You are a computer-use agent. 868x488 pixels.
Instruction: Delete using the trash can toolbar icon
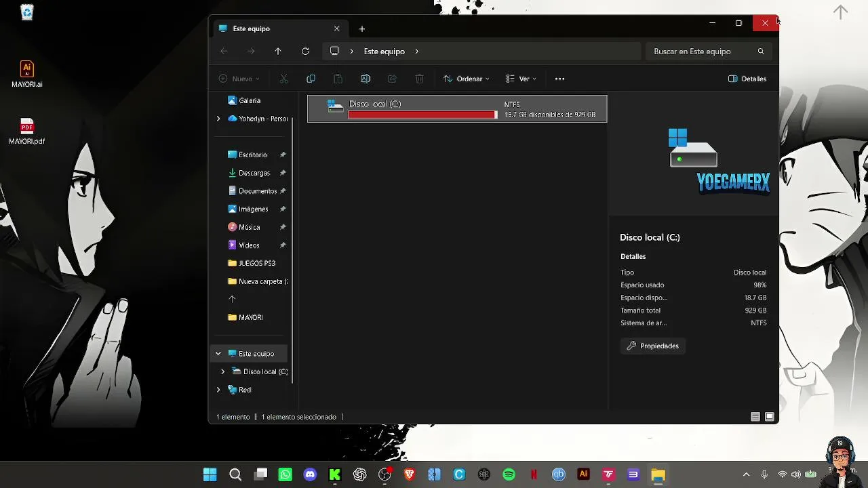tap(419, 79)
